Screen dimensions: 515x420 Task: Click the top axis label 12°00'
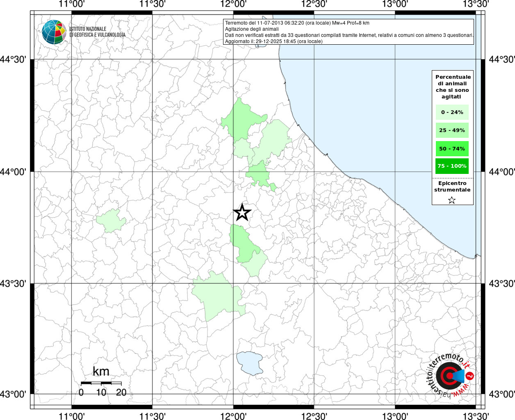pos(234,4)
